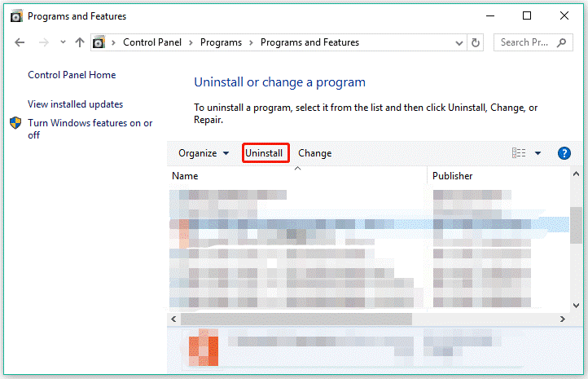Click the horizontal scrollbar right arrow
Screen dimensions: 588x379
coord(563,319)
